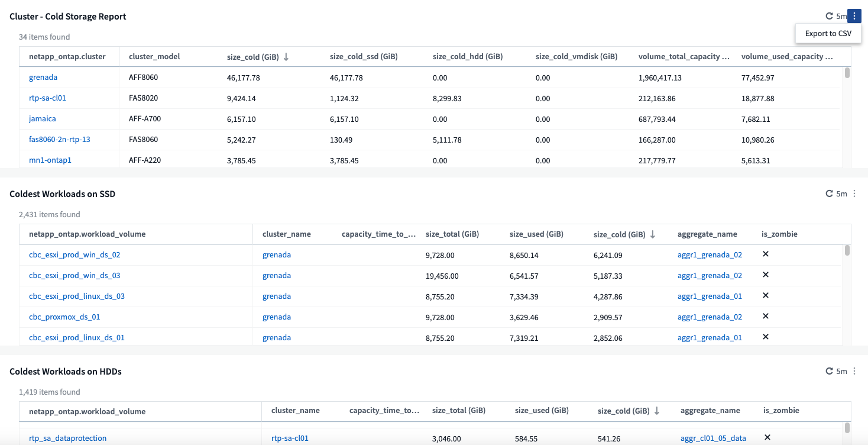Click the SSD workloads table vertical scrollbar
Screen dimensions: 868x445
(x=847, y=251)
